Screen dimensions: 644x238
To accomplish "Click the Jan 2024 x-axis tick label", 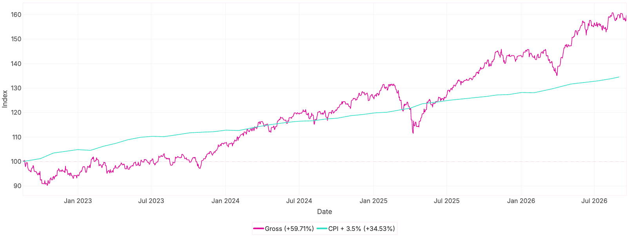I will click(225, 201).
